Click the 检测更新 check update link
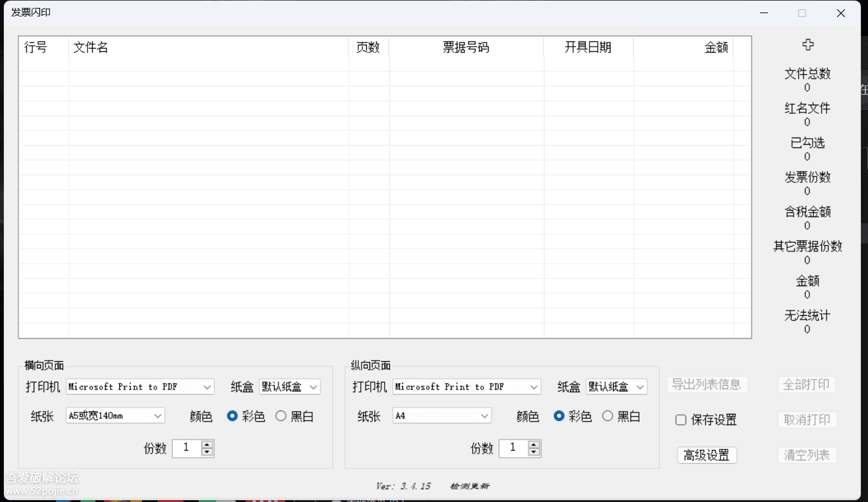Image resolution: width=868 pixels, height=502 pixels. [470, 486]
